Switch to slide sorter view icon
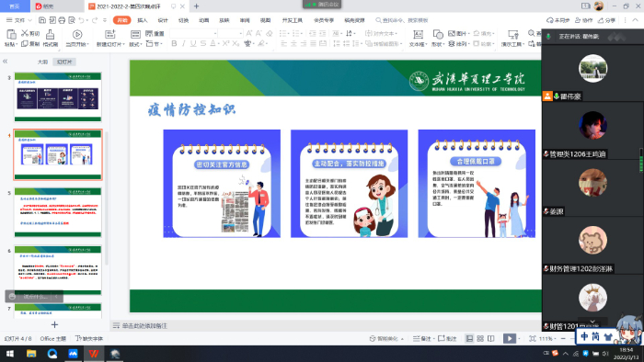 click(480, 339)
